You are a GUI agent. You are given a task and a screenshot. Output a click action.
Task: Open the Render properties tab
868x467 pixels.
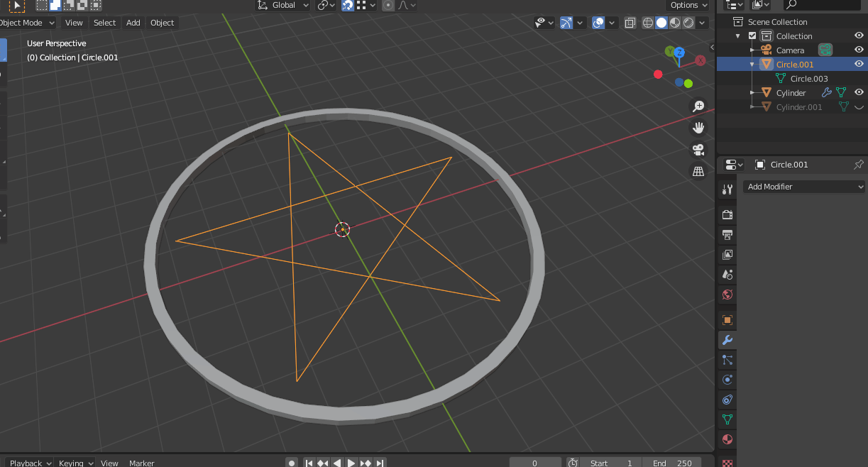coord(727,214)
